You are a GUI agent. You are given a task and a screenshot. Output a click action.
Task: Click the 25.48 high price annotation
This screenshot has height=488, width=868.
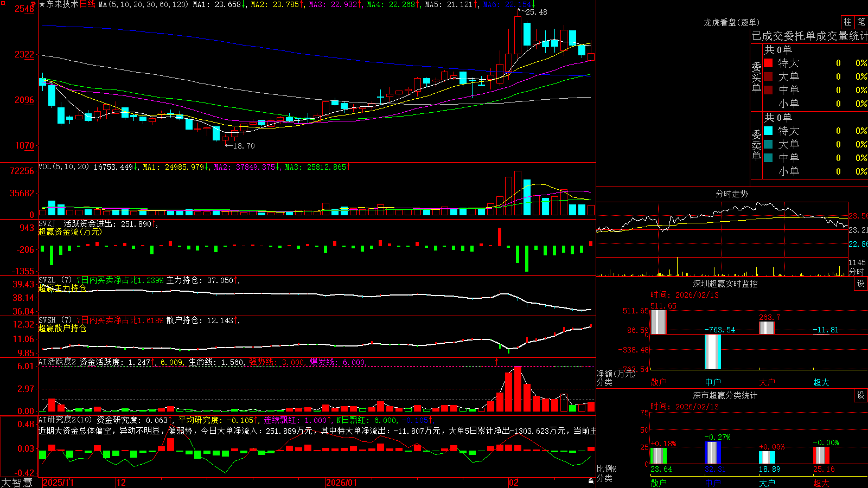pyautogui.click(x=536, y=12)
